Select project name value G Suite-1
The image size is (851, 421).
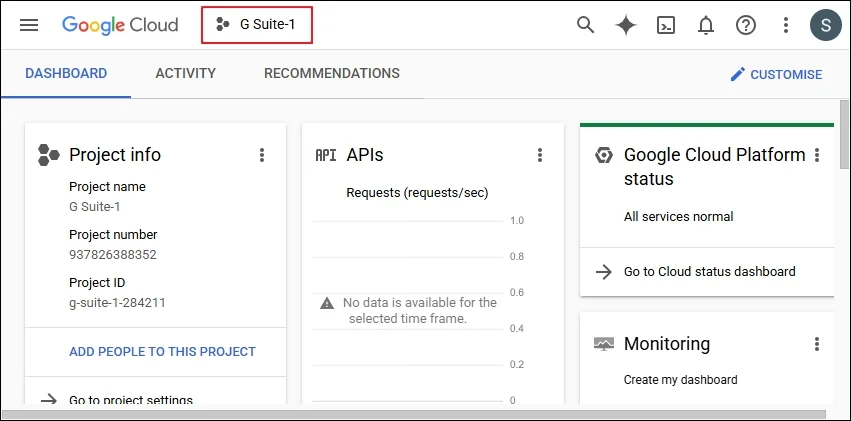(95, 207)
